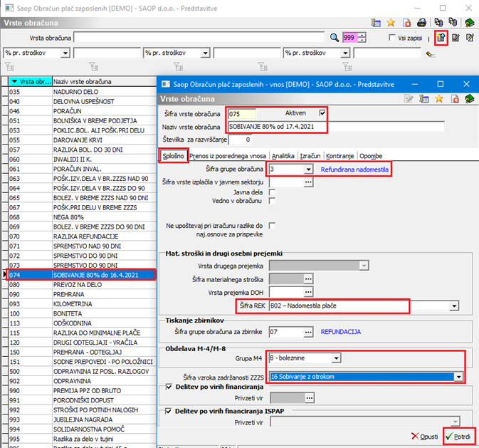Select the row 993 JUBILEJNA NAGRADA
The width and height of the screenshot is (479, 448).
point(82,420)
